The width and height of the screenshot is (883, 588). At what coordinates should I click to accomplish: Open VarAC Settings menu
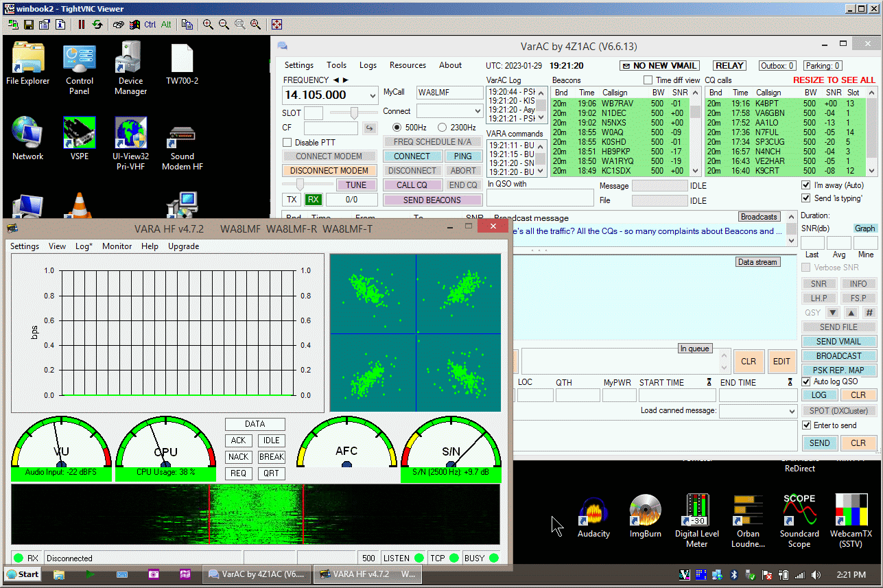point(299,65)
